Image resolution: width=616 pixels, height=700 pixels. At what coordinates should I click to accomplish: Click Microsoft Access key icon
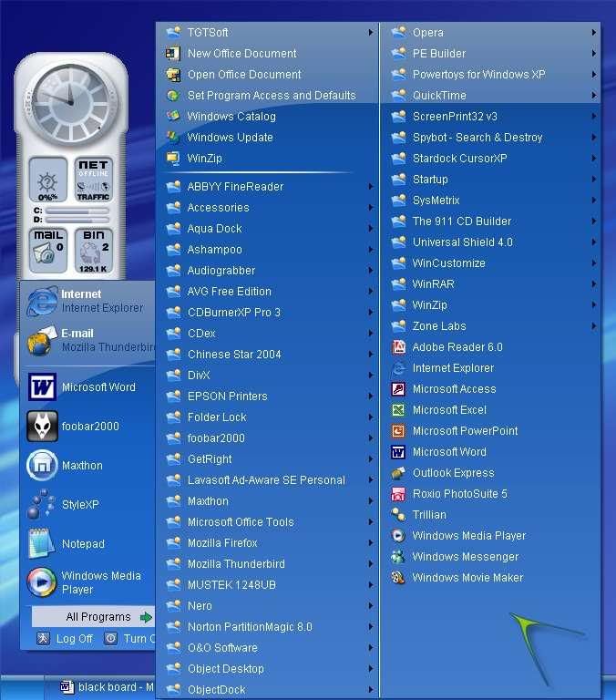click(x=398, y=389)
